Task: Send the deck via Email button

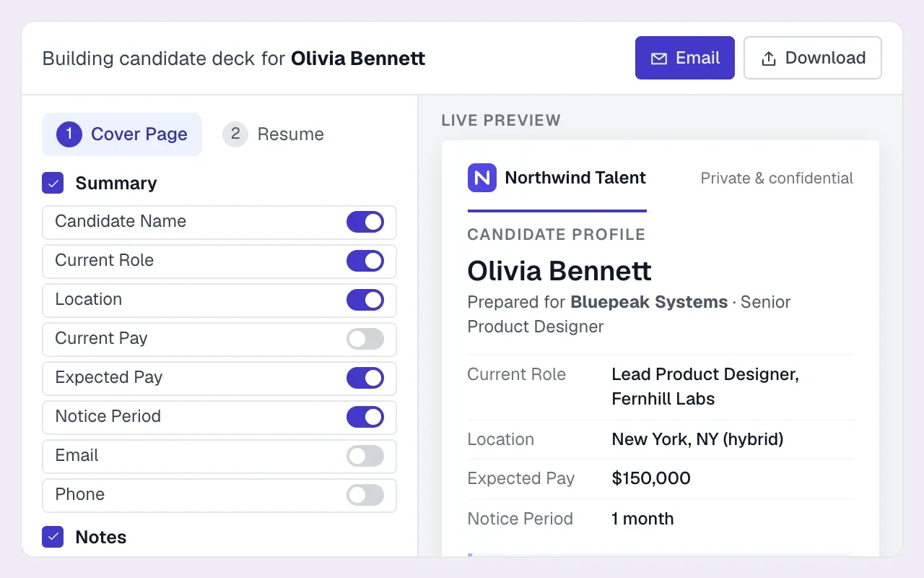Action: click(685, 58)
